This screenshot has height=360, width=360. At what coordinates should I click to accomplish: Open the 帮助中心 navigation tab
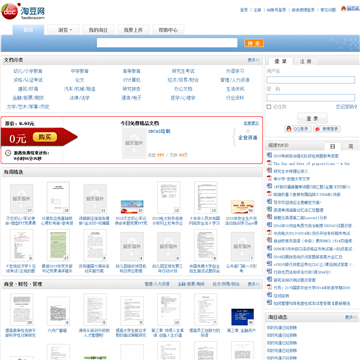tap(168, 30)
